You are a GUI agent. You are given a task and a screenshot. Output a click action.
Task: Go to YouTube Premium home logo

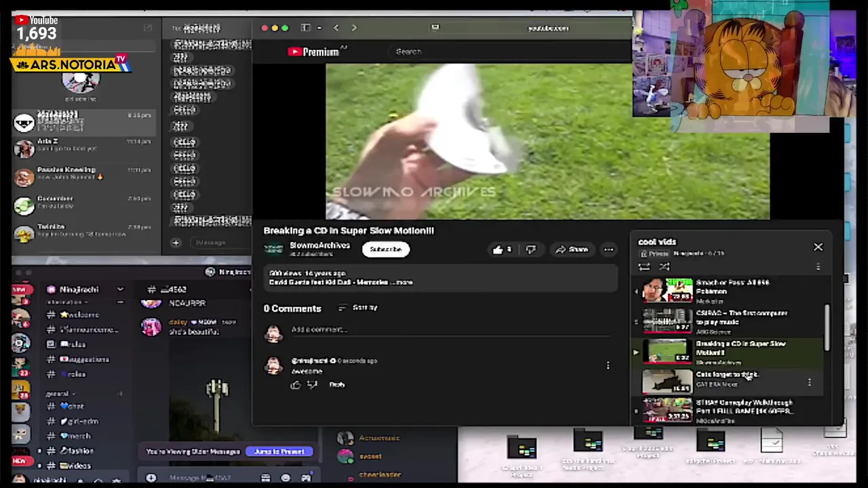[313, 52]
